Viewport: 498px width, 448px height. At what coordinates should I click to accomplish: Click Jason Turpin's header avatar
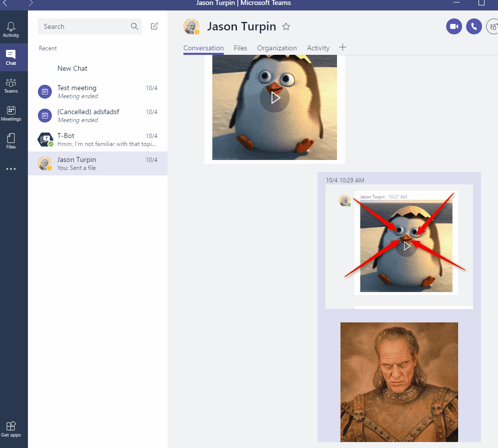191,26
